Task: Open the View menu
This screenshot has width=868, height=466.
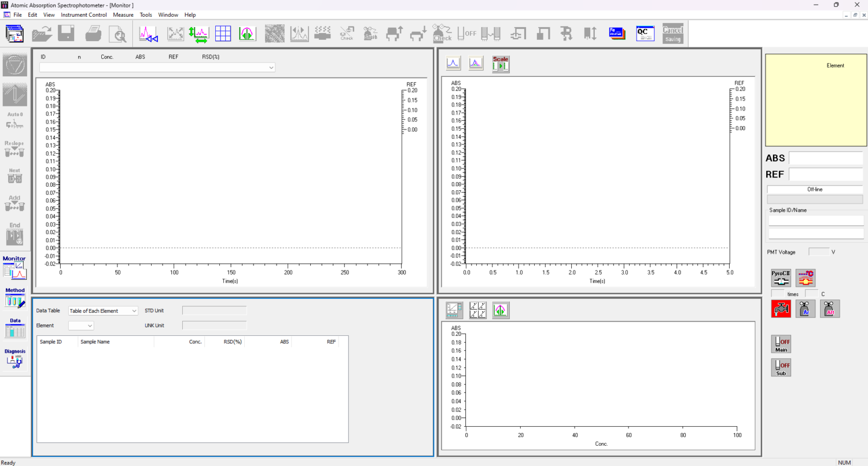Action: [49, 14]
